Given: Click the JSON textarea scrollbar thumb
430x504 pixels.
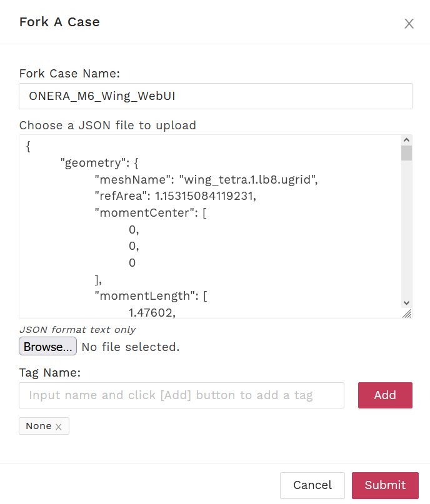Looking at the screenshot, I should pos(406,154).
